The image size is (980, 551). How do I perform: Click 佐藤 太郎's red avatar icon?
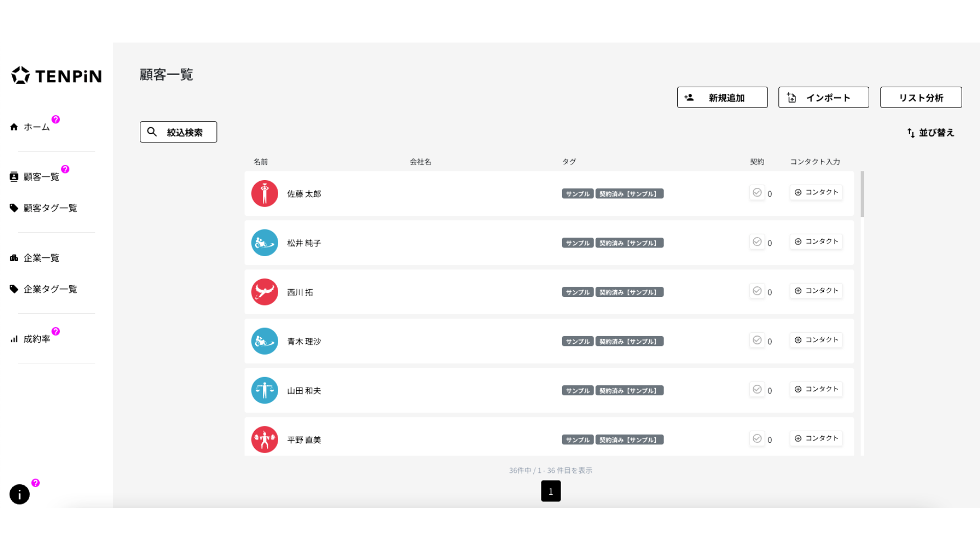264,194
